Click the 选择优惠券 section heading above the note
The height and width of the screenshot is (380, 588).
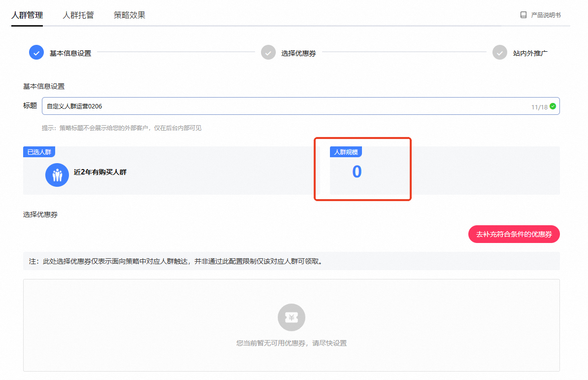40,214
